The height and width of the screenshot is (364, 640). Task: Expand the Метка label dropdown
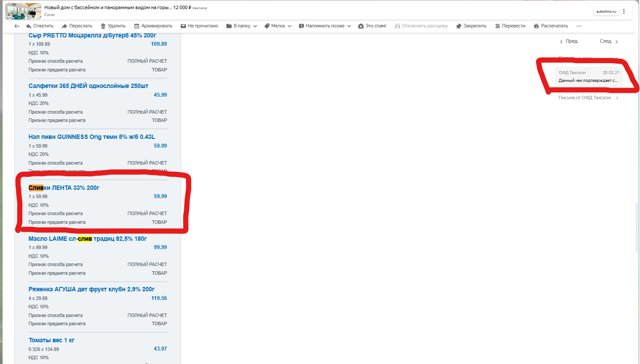[x=278, y=26]
